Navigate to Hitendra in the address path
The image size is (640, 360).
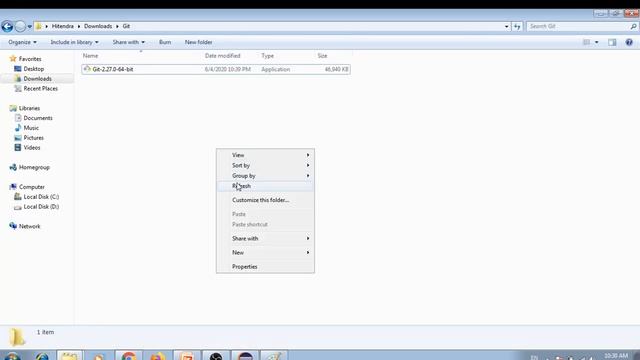[62, 26]
